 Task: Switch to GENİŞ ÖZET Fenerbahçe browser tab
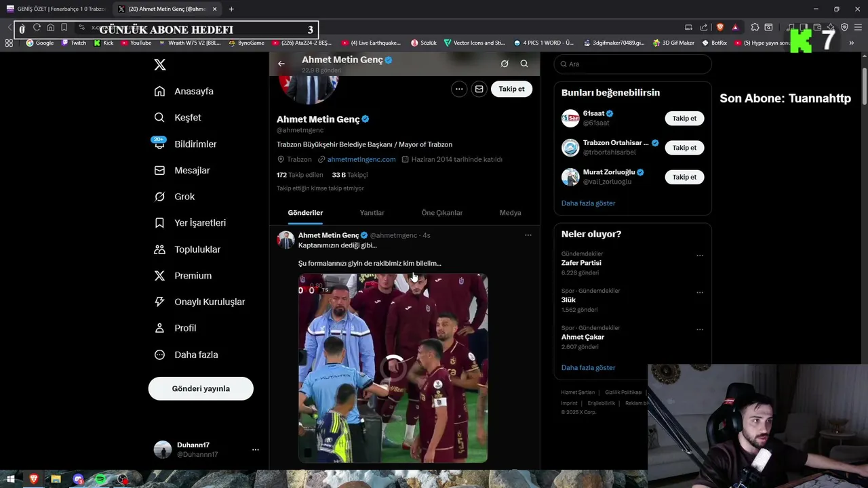pos(56,9)
